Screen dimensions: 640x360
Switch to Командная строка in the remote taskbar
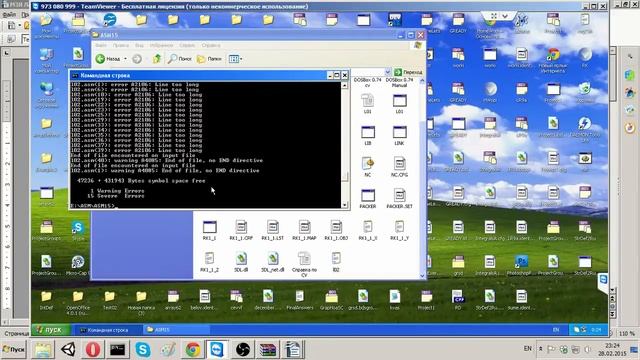point(107,330)
